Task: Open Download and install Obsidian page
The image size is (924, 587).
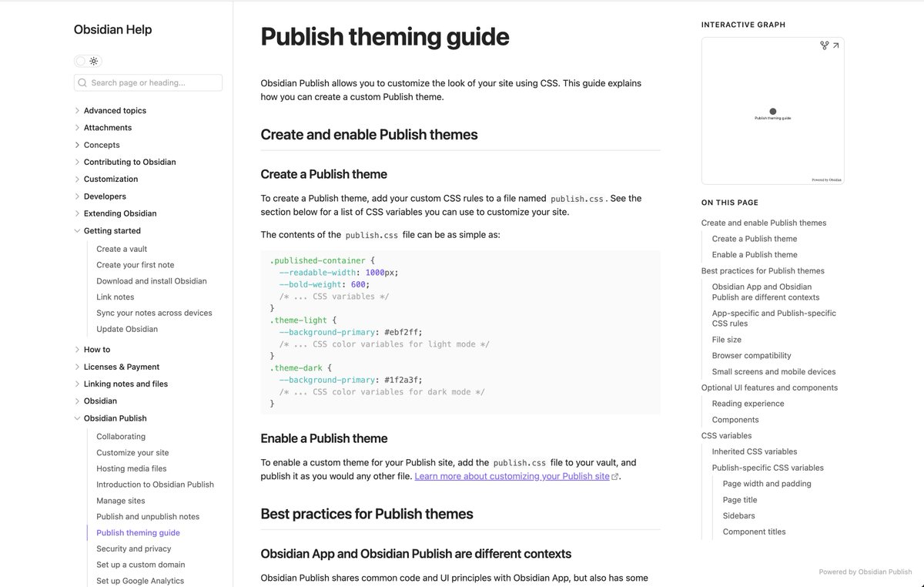Action: click(152, 281)
